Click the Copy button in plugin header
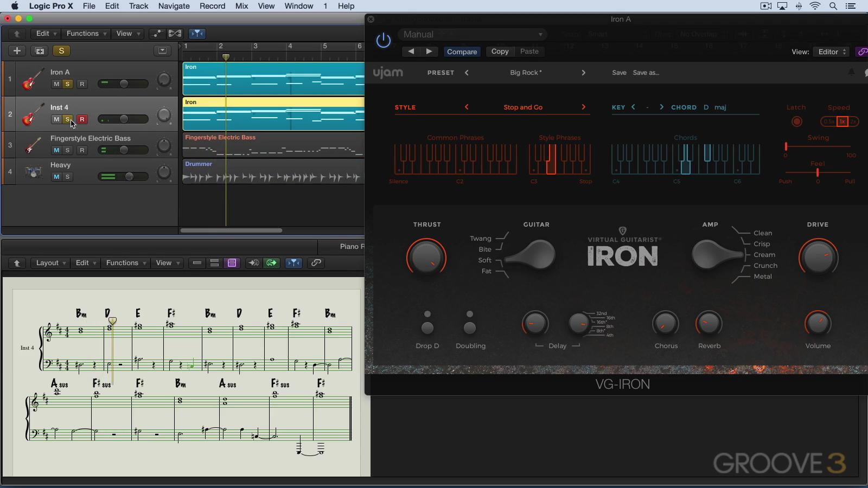Screen dimensions: 868x488 500,52
